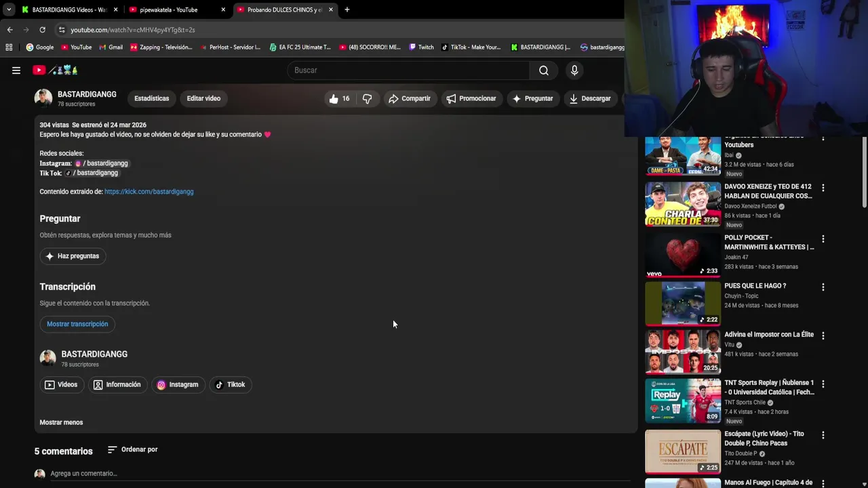This screenshot has height=488, width=868.
Task: Open options menu for DAVOO XENEIZE video
Action: (x=823, y=188)
